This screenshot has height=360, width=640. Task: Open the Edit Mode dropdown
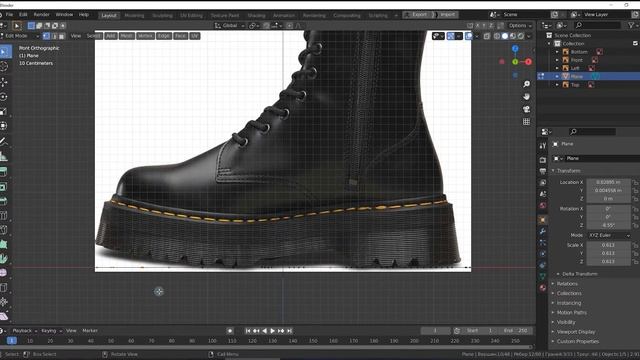coord(20,36)
